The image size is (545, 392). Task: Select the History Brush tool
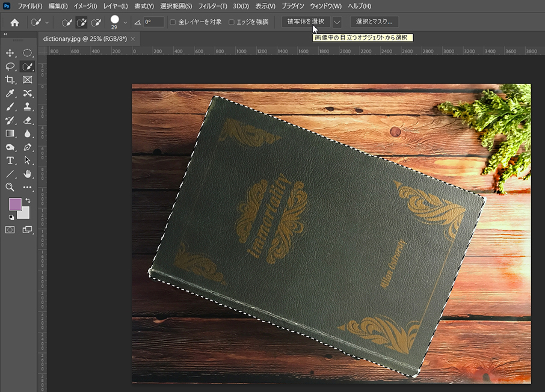(x=10, y=120)
